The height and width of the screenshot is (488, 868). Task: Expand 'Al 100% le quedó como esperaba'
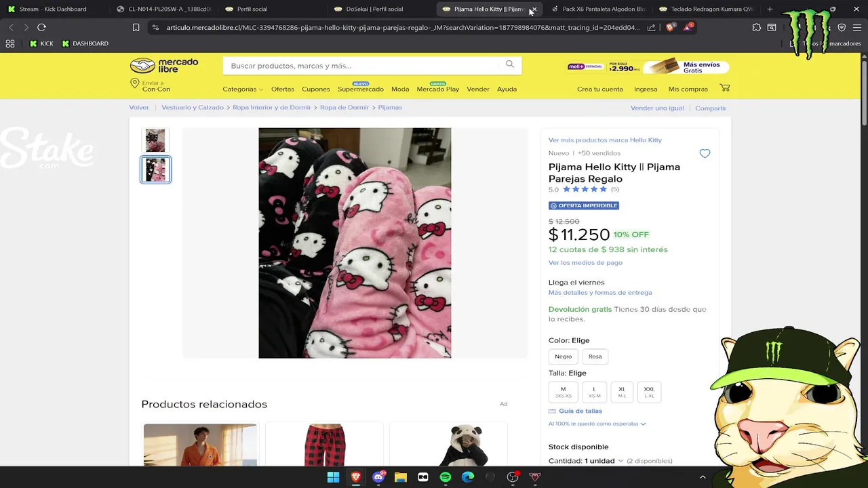pyautogui.click(x=597, y=424)
